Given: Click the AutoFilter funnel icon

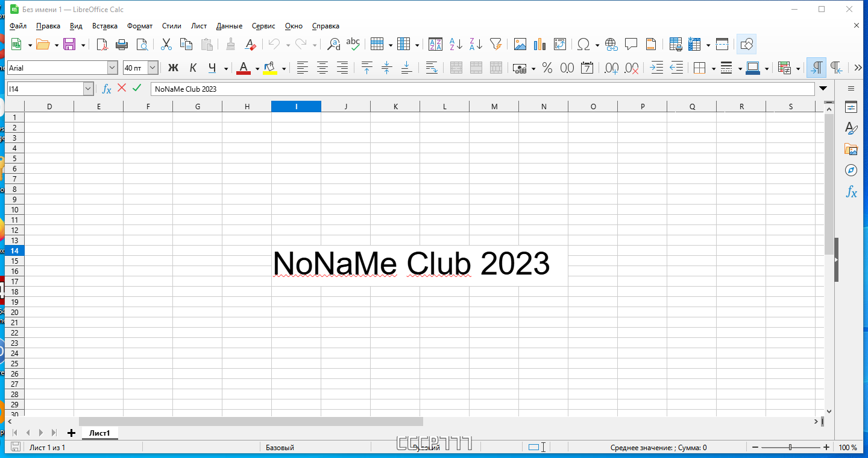Looking at the screenshot, I should point(495,44).
